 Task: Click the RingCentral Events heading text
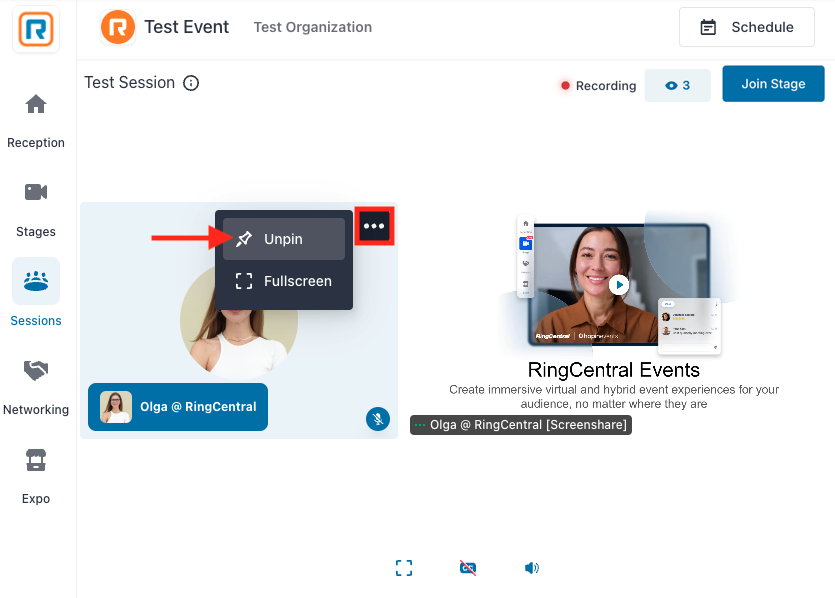coord(613,370)
